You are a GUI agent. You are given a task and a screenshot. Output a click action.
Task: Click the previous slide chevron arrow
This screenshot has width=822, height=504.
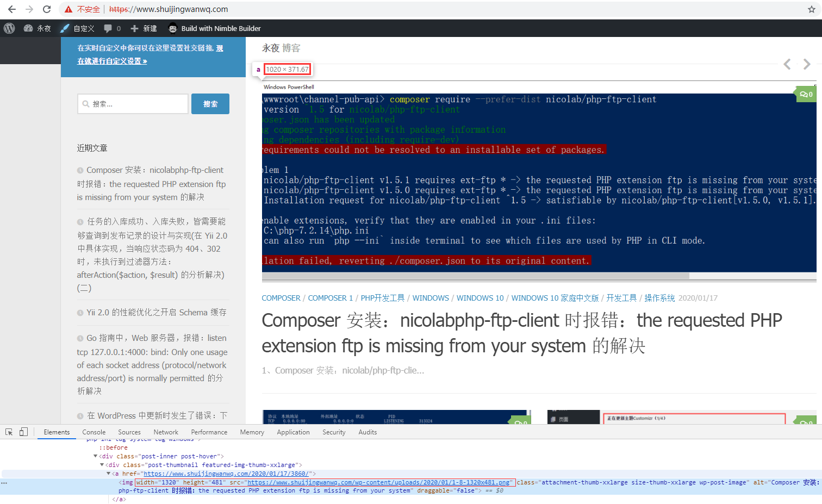[787, 64]
